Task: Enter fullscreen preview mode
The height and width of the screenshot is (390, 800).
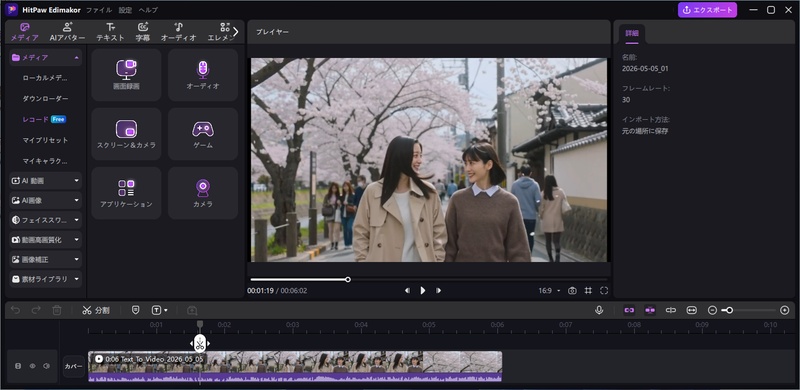Action: [x=604, y=290]
